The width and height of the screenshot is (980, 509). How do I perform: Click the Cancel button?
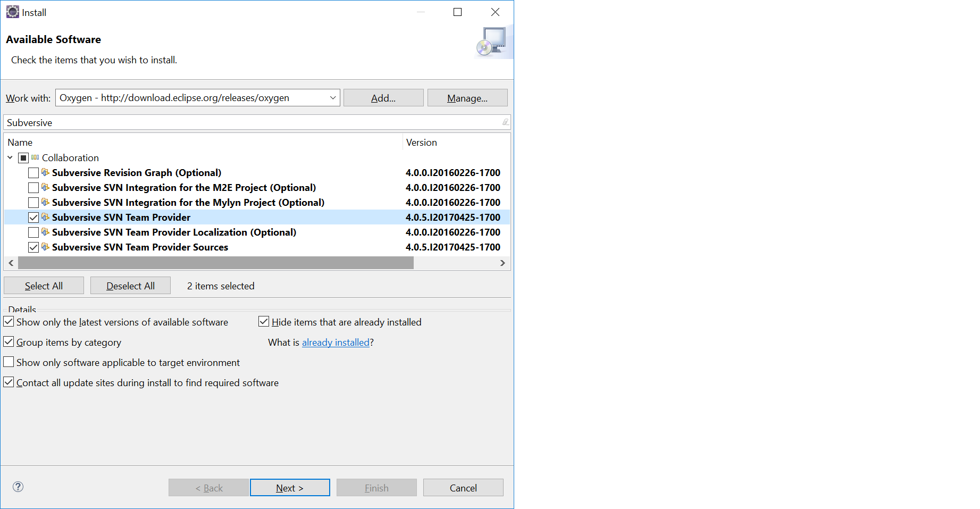[x=463, y=488]
